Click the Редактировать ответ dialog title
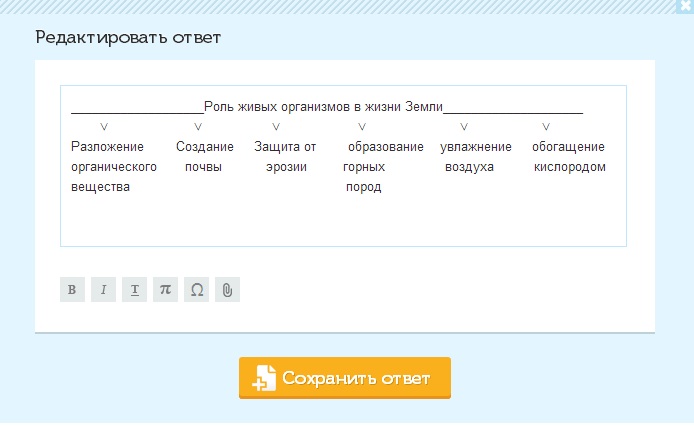The width and height of the screenshot is (694, 426). 128,37
